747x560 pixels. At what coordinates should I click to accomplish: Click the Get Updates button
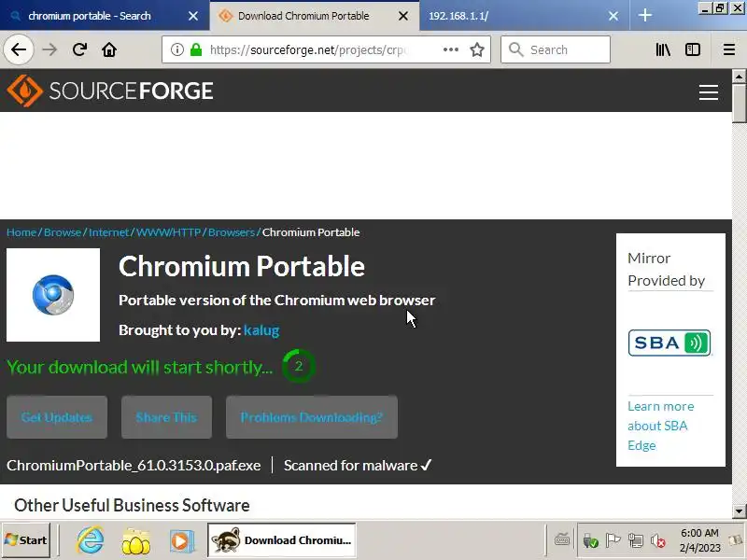pos(57,417)
